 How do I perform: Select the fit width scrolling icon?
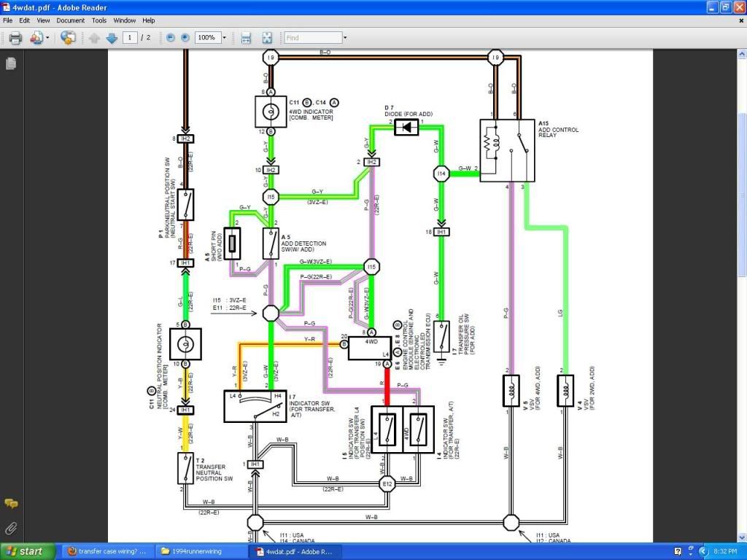pos(246,37)
